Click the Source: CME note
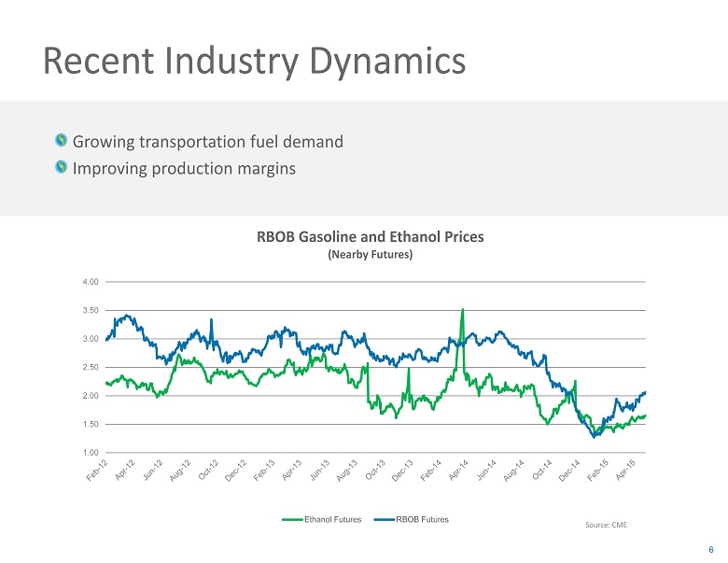Screen dimensions: 728x563 (x=606, y=525)
